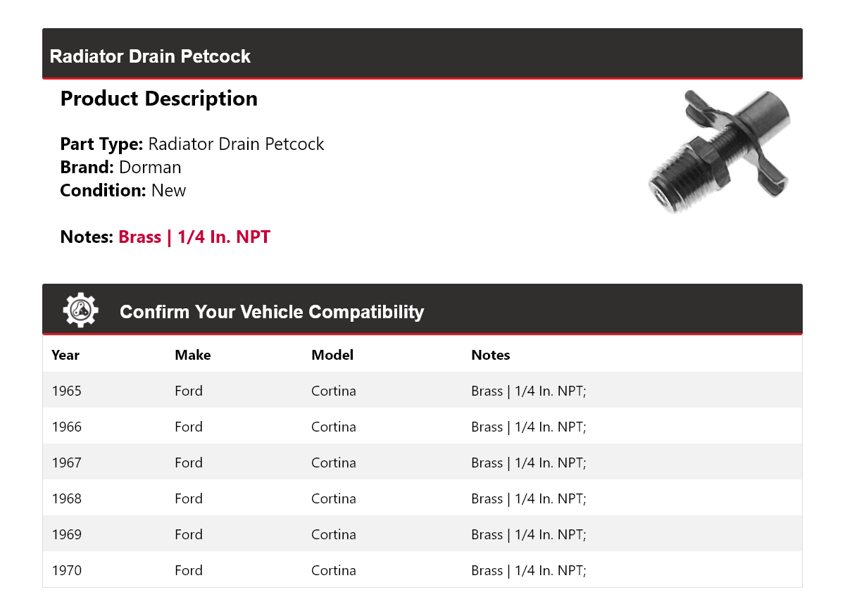
Task: Click the notes cell in 1969 row
Action: pos(528,534)
